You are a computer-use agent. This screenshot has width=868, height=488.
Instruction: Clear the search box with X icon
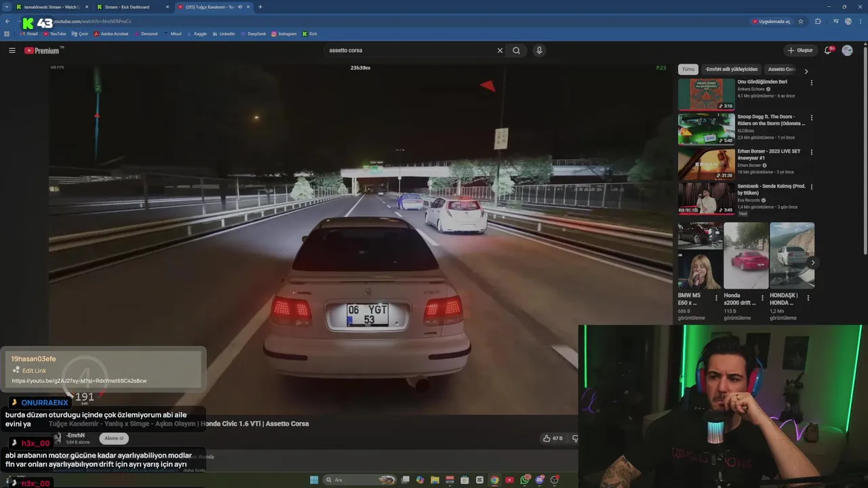[500, 50]
